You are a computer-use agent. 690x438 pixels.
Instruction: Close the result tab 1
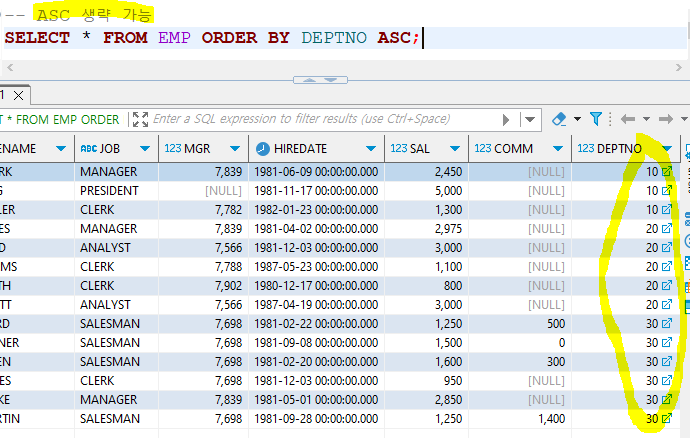(x=18, y=95)
